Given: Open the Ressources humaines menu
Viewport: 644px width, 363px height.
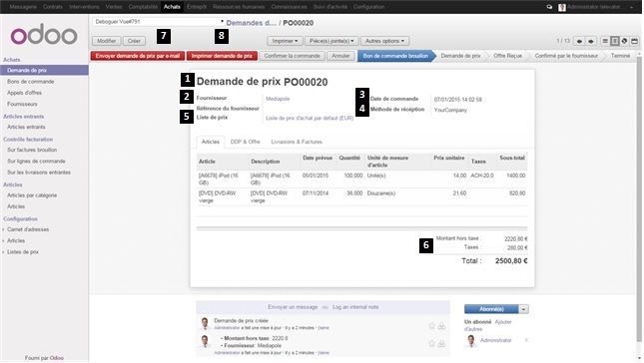Looking at the screenshot, I should click(x=239, y=7).
